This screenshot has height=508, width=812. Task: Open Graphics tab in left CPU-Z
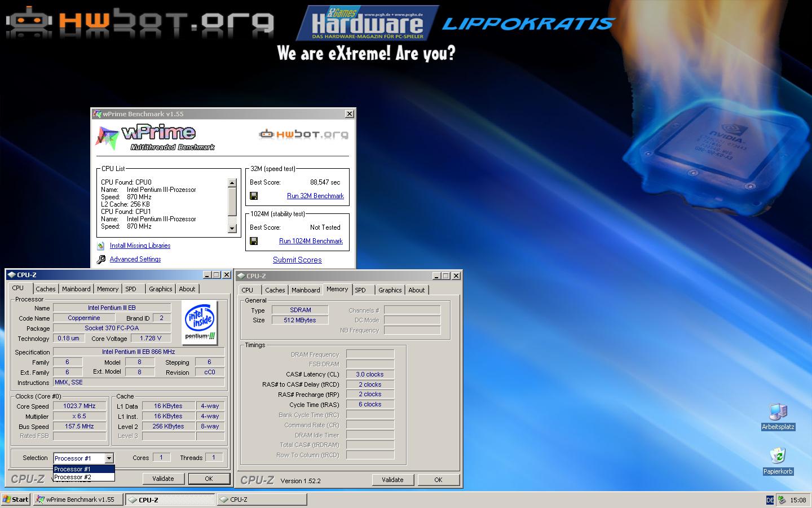click(161, 289)
